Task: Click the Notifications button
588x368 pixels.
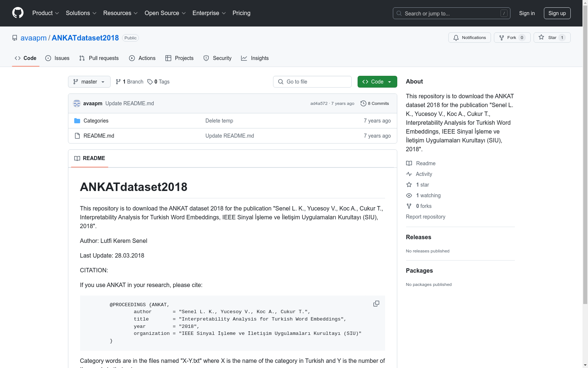Action: [x=469, y=38]
